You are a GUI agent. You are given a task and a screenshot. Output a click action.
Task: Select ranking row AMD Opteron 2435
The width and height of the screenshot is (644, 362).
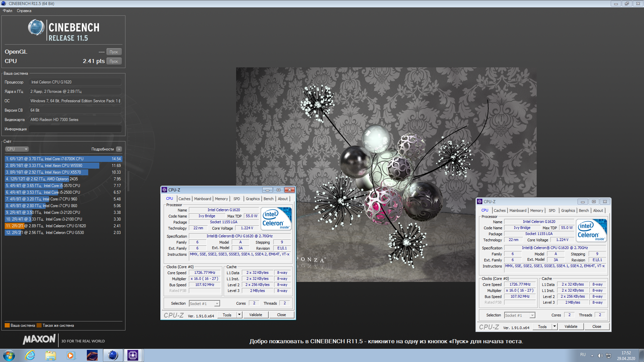63,179
